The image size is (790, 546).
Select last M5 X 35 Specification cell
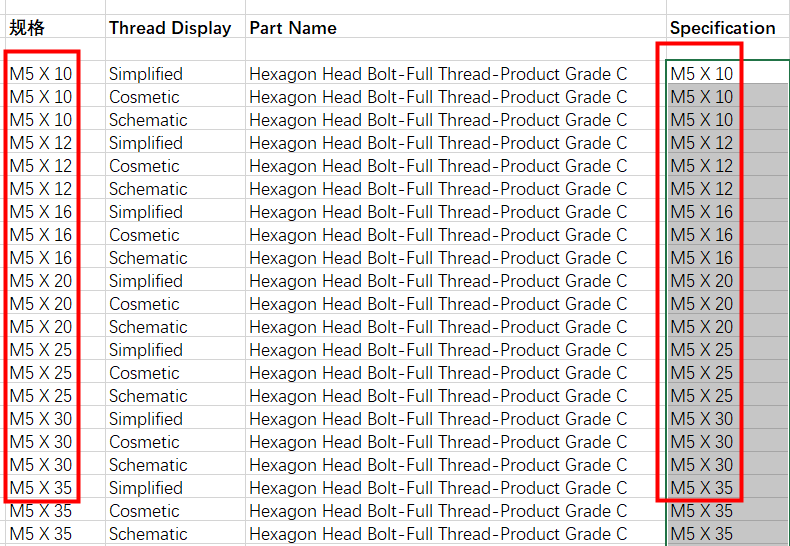(728, 533)
